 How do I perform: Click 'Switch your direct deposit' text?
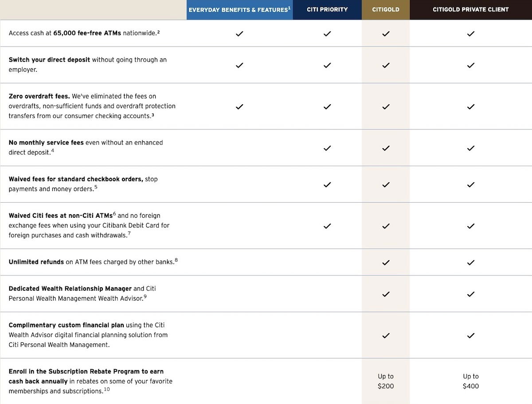(49, 60)
